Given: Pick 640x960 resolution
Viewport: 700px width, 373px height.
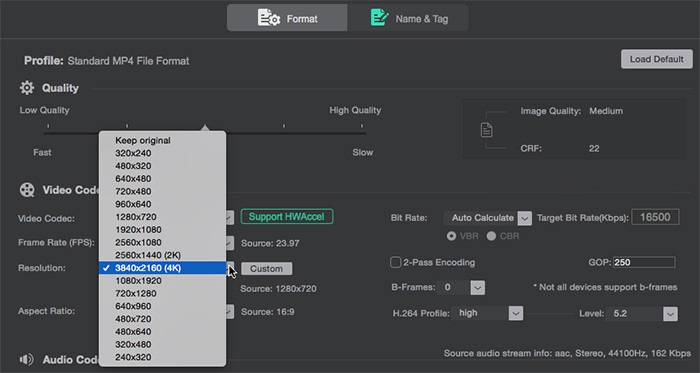Looking at the screenshot, I should tap(162, 306).
